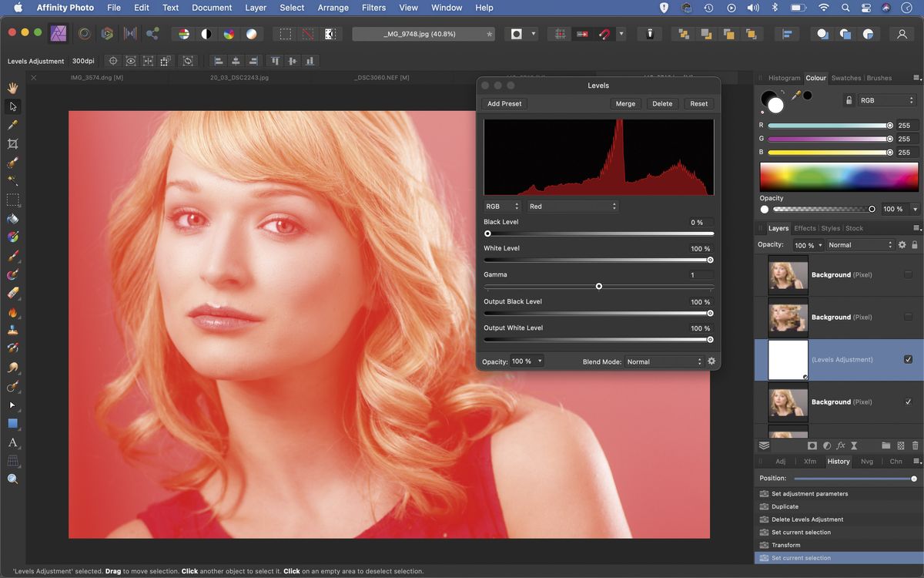The width and height of the screenshot is (924, 578).
Task: Click the Colour Picker tool
Action: (x=12, y=125)
